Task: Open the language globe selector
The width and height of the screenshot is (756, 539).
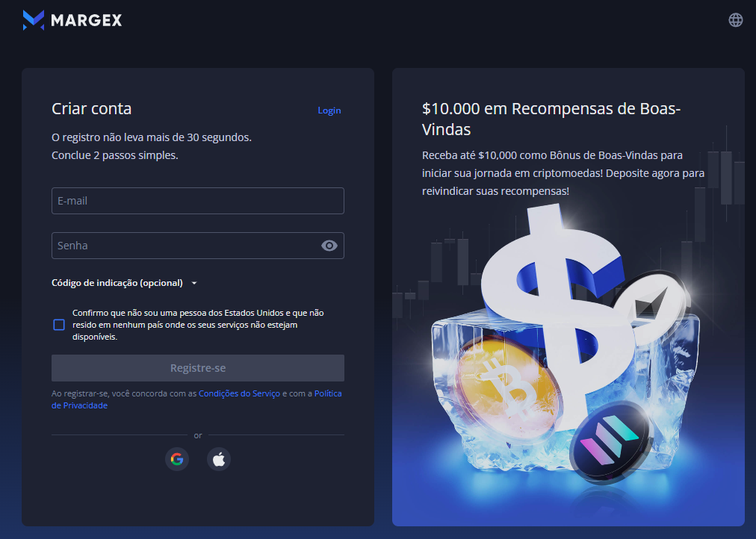Action: pos(735,19)
